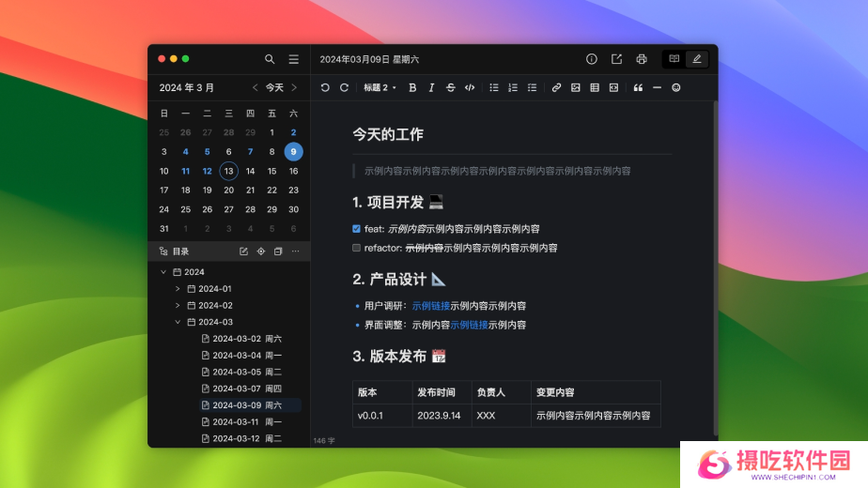Go to previous month with left chevron
The height and width of the screenshot is (488, 868).
click(x=256, y=87)
